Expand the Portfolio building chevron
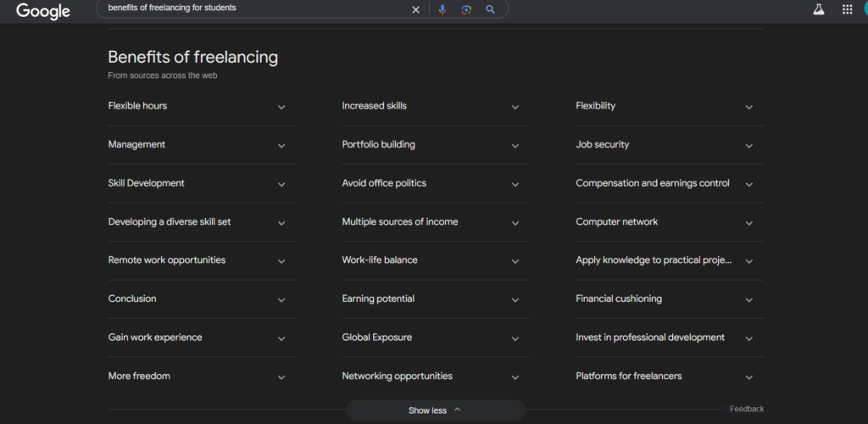868x424 pixels. click(x=515, y=146)
